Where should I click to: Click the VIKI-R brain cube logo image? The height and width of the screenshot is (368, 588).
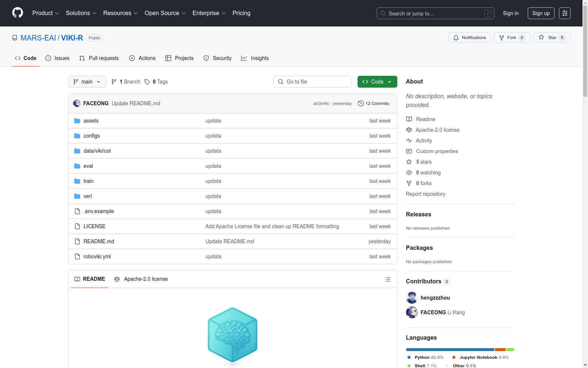(233, 336)
